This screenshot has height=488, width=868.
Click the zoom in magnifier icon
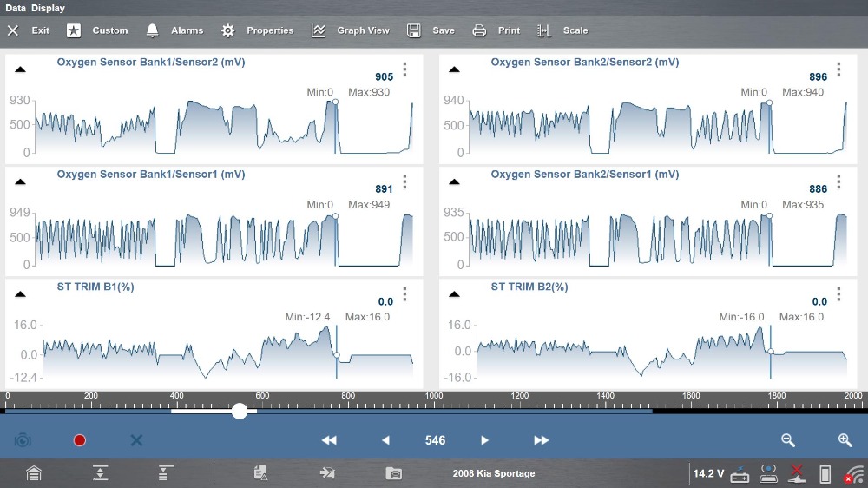click(x=845, y=440)
